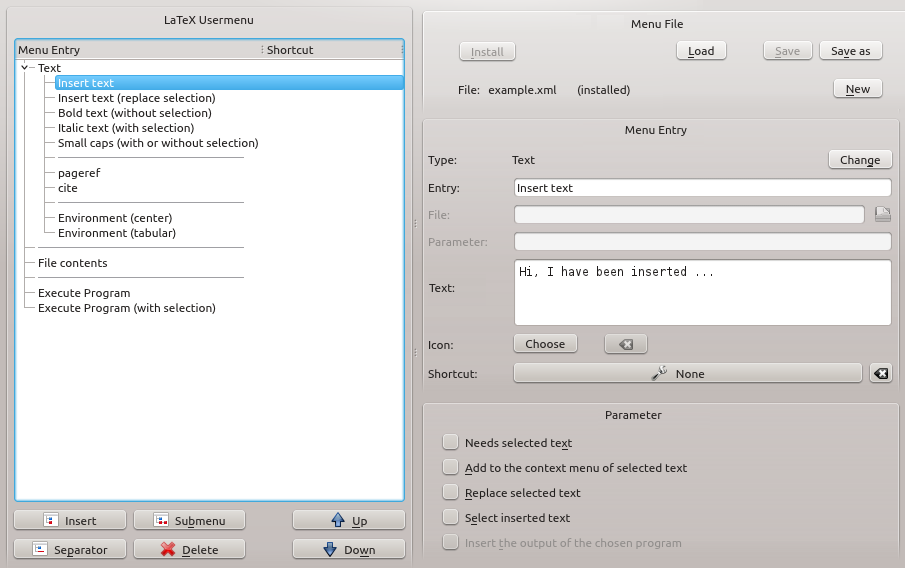
Task: Click the 'example.xml' file name
Action: click(x=522, y=90)
